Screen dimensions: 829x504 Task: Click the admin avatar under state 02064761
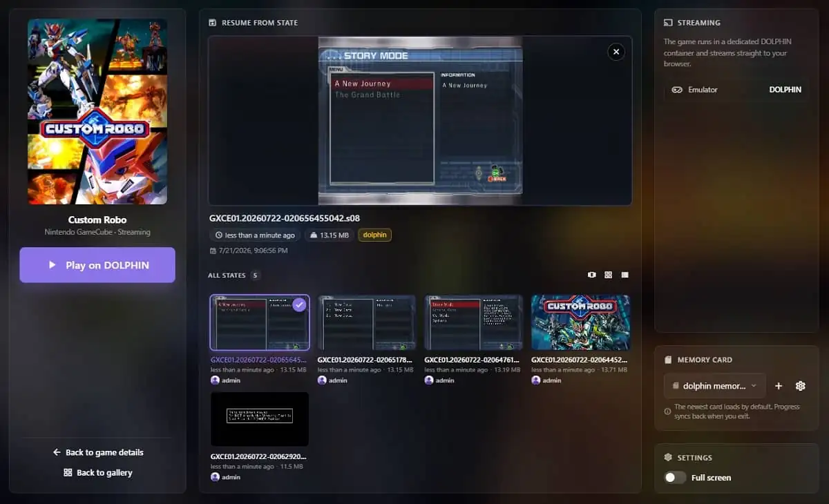click(x=428, y=380)
